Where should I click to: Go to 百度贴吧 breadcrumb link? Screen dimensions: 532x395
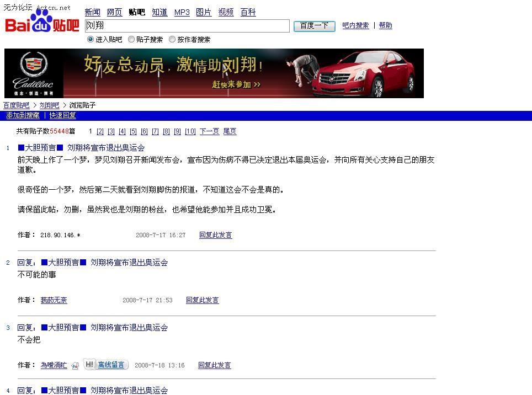pos(17,105)
